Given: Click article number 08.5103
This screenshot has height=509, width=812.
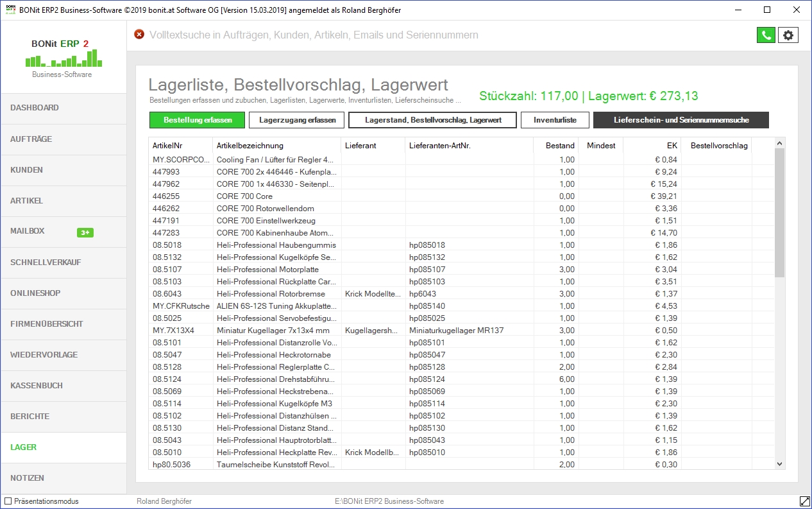Looking at the screenshot, I should click(167, 281).
